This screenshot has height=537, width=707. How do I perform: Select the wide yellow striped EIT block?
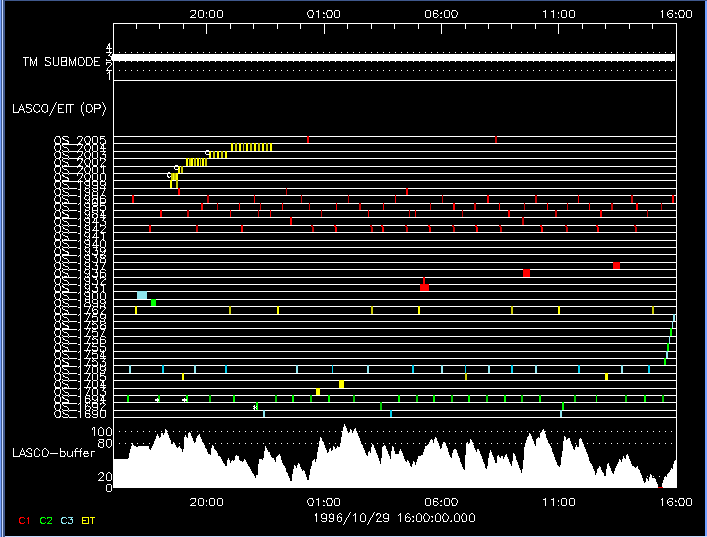pos(251,147)
